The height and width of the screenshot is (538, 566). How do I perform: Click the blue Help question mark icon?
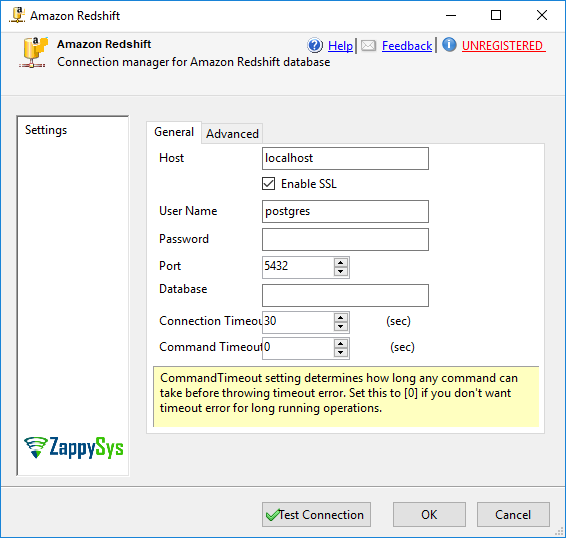pyautogui.click(x=315, y=45)
